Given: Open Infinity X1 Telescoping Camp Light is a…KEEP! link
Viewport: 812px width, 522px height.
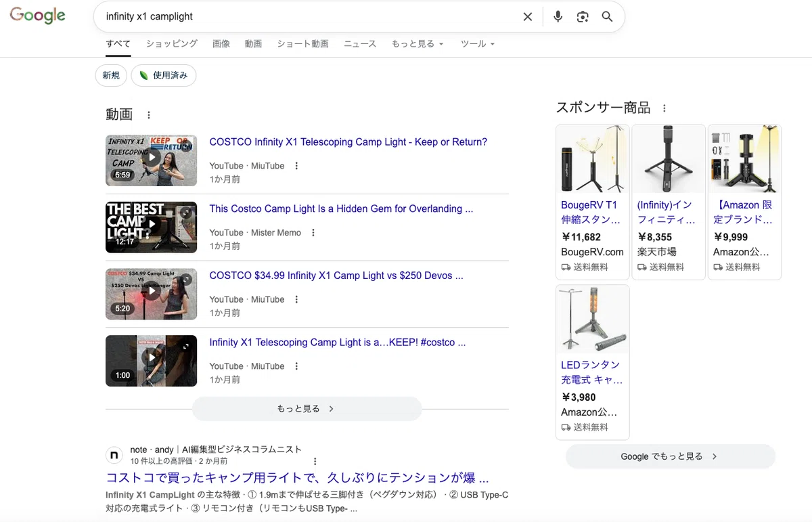Looking at the screenshot, I should (338, 343).
